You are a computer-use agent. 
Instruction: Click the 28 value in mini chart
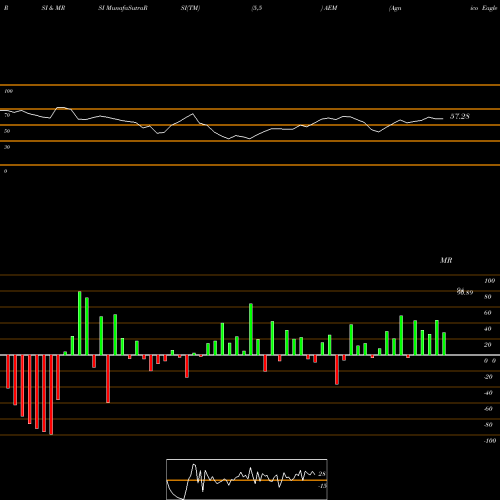click(322, 474)
